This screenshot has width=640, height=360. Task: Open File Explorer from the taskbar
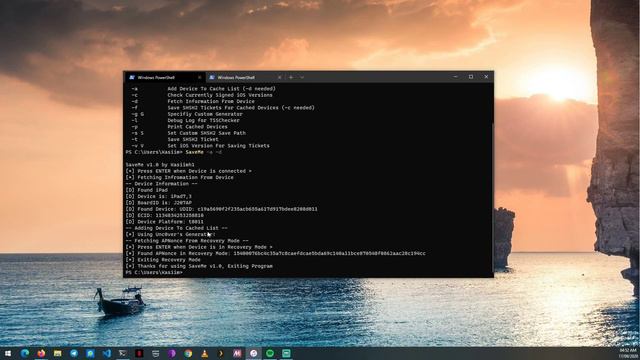[x=58, y=353]
